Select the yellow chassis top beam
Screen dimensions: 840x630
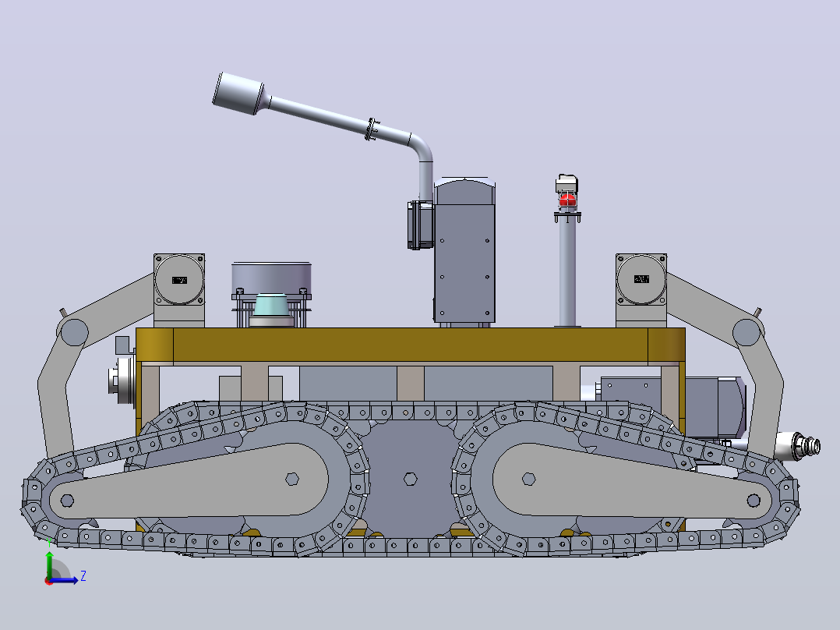pyautogui.click(x=411, y=345)
